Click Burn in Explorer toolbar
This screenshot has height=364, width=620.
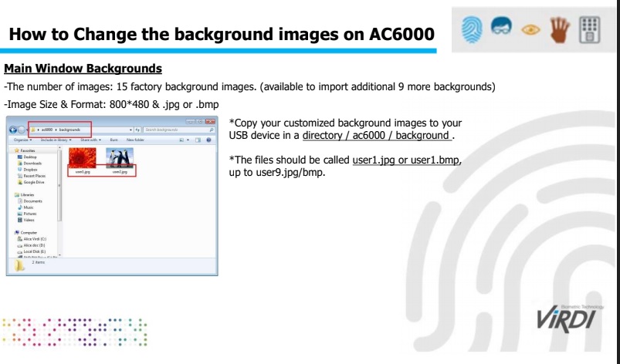tap(113, 140)
